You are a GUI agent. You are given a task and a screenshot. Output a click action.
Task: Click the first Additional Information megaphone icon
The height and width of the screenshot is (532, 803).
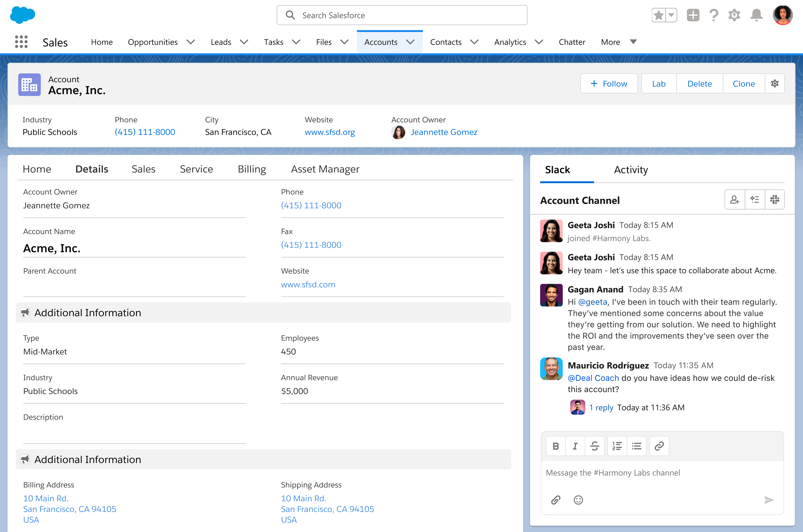pyautogui.click(x=25, y=312)
